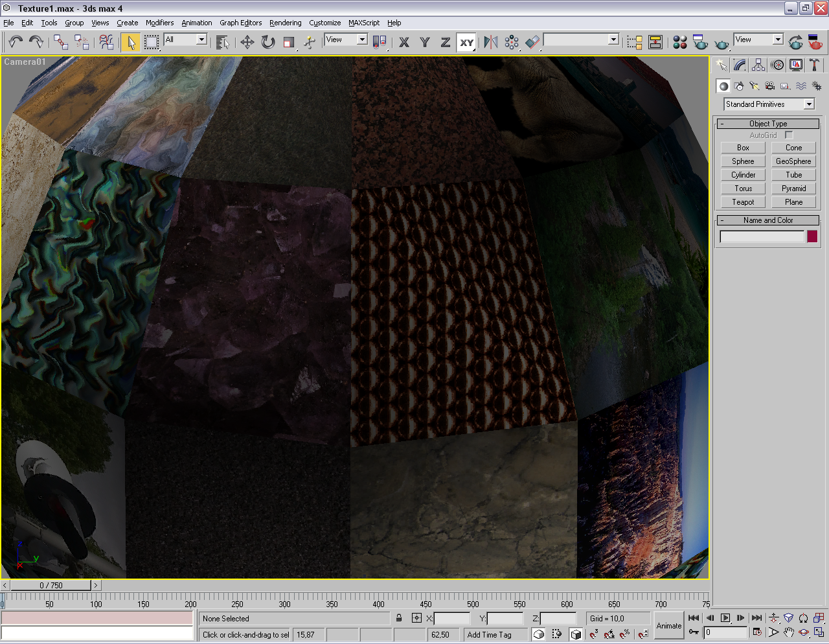Image resolution: width=829 pixels, height=644 pixels.
Task: Click the Mirror Selected Objects icon
Action: point(491,42)
